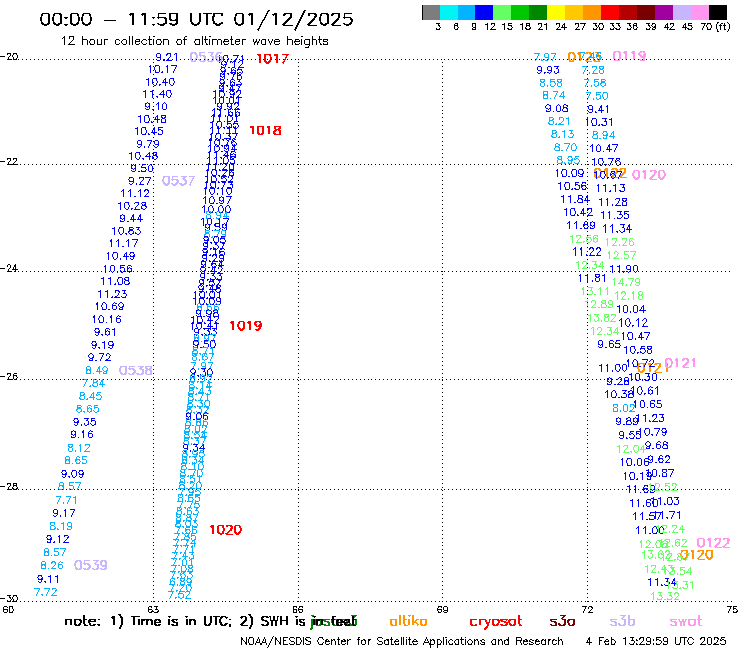Screen dimensions: 740x650
Task: Click pink swot time label '0119'
Action: click(629, 56)
